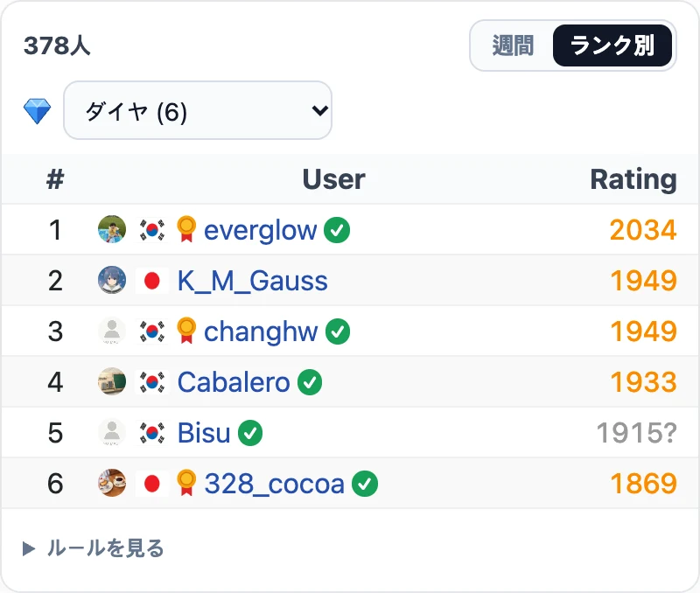
Task: Expand the ルールを見る section
Action: pos(94,548)
